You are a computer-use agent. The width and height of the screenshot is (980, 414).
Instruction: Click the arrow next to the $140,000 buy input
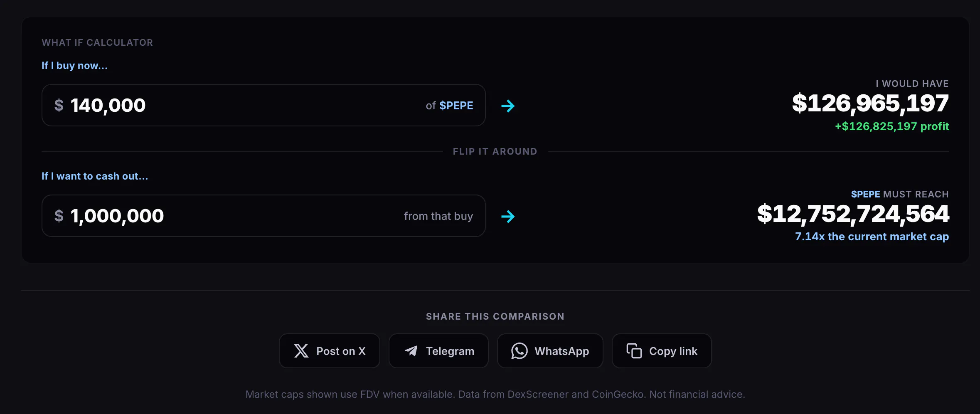tap(508, 106)
